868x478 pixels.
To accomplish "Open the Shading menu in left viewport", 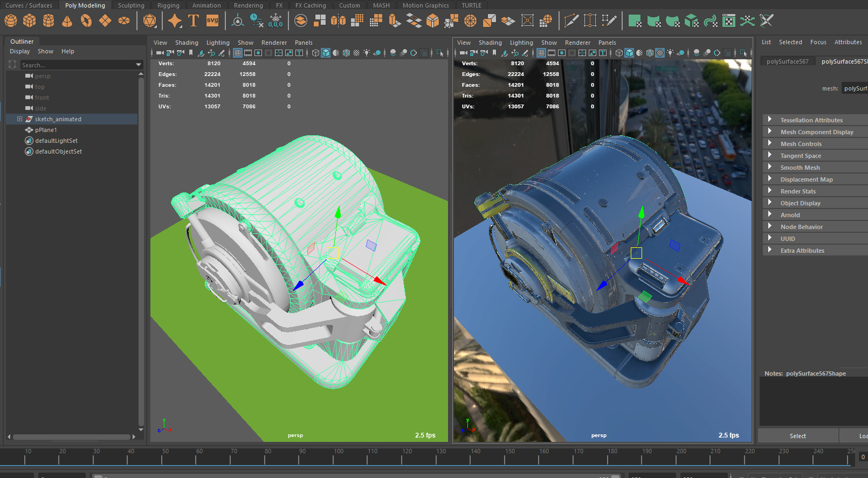I will coord(187,43).
